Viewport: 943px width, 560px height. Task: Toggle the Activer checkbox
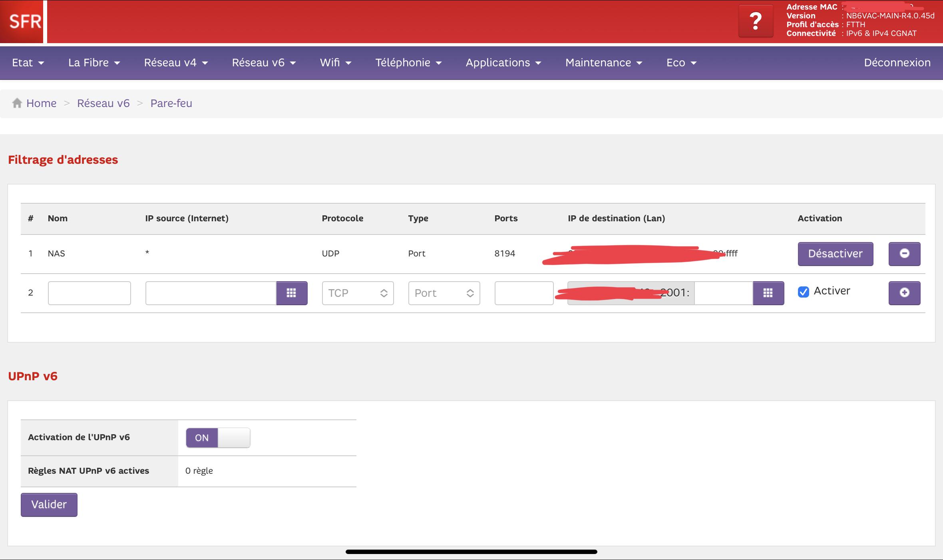tap(803, 292)
